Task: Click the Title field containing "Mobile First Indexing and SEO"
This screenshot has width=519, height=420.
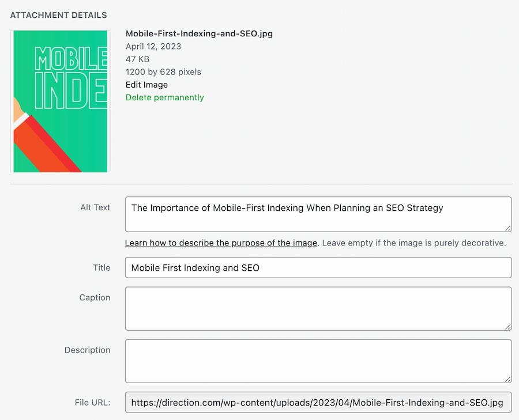Action: tap(317, 267)
